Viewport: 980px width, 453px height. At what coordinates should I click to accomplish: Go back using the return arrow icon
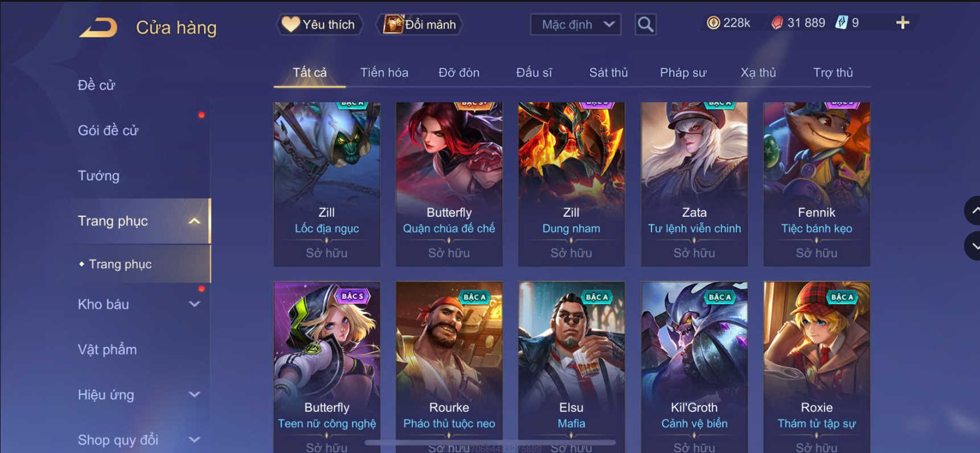(x=98, y=27)
